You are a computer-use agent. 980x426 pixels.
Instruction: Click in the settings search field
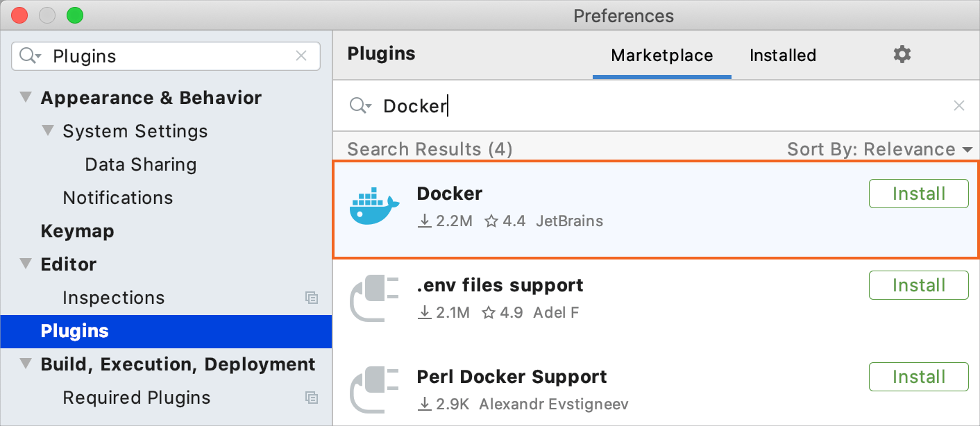(x=166, y=56)
